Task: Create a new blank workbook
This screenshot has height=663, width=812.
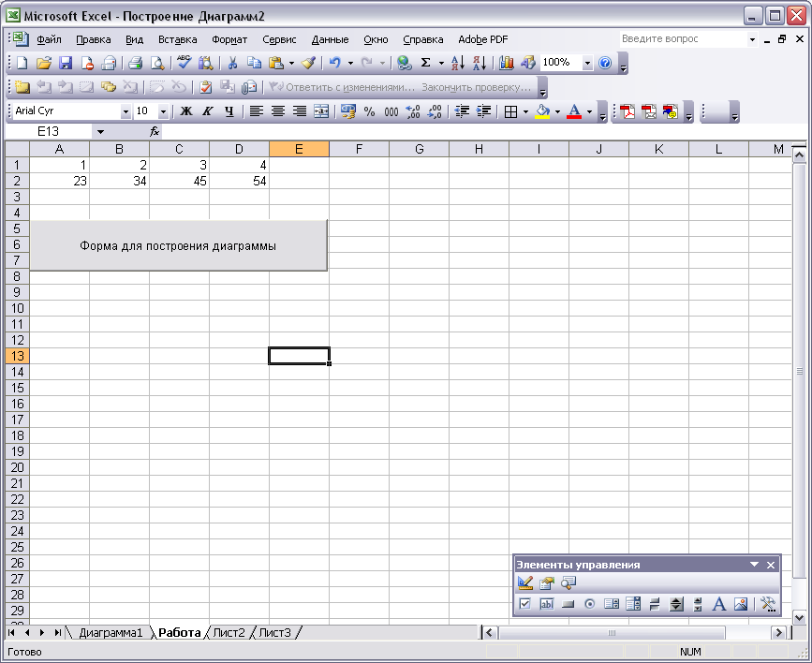Action: tap(22, 63)
